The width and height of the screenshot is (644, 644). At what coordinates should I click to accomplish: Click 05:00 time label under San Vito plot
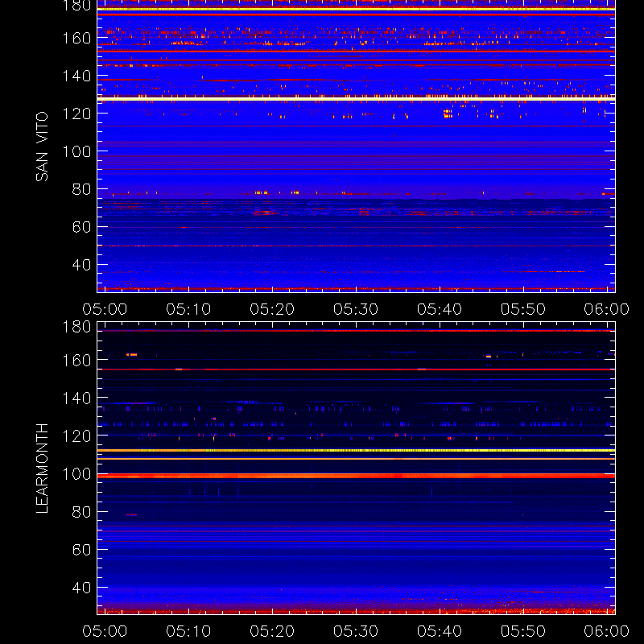pos(105,309)
